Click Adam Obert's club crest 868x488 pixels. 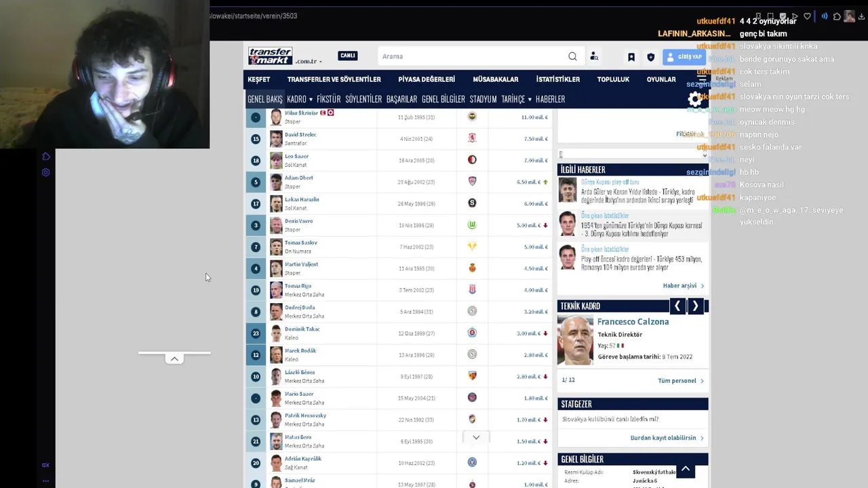point(472,182)
